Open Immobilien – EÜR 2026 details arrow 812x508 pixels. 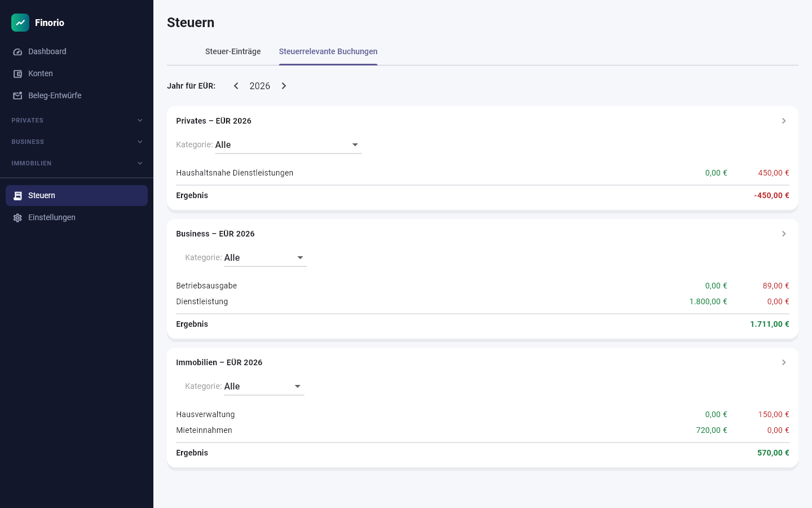click(784, 362)
